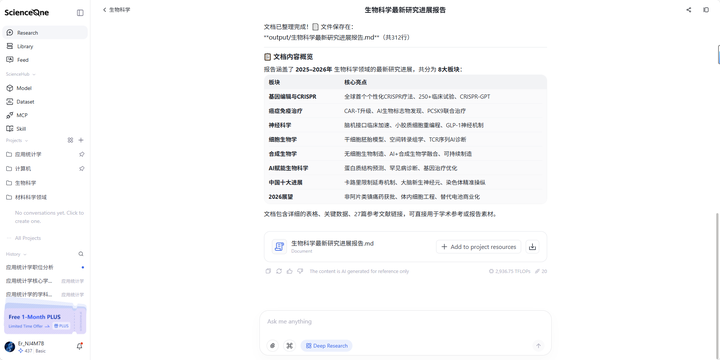Click No conversations yet create prompt

[49, 217]
